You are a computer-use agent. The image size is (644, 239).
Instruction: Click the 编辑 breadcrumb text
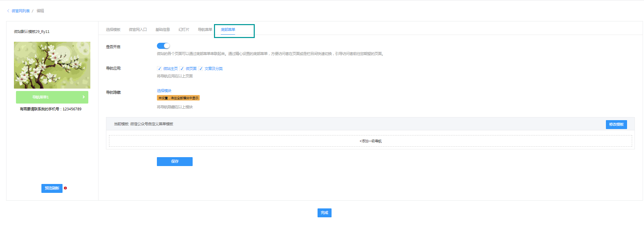(x=40, y=11)
